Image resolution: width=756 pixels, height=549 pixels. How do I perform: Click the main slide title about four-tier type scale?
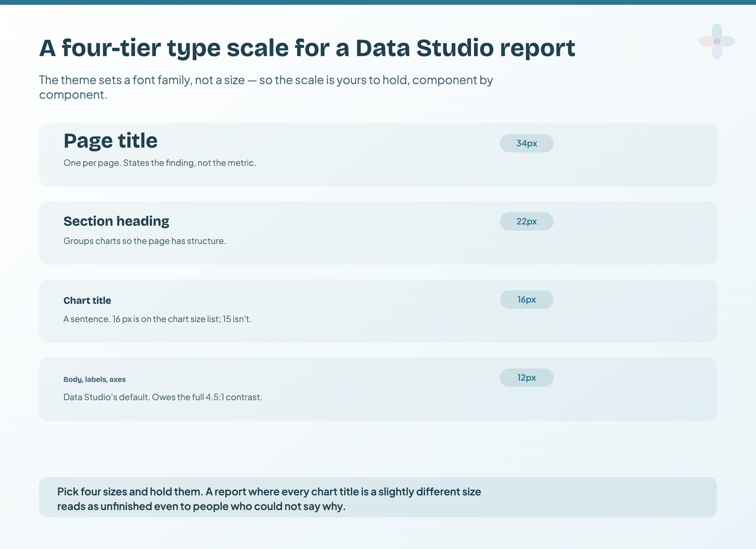[x=307, y=48]
